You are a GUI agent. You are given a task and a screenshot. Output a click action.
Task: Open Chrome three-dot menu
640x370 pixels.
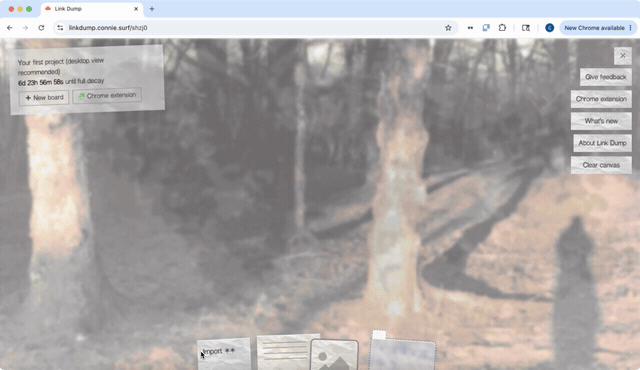pyautogui.click(x=631, y=28)
